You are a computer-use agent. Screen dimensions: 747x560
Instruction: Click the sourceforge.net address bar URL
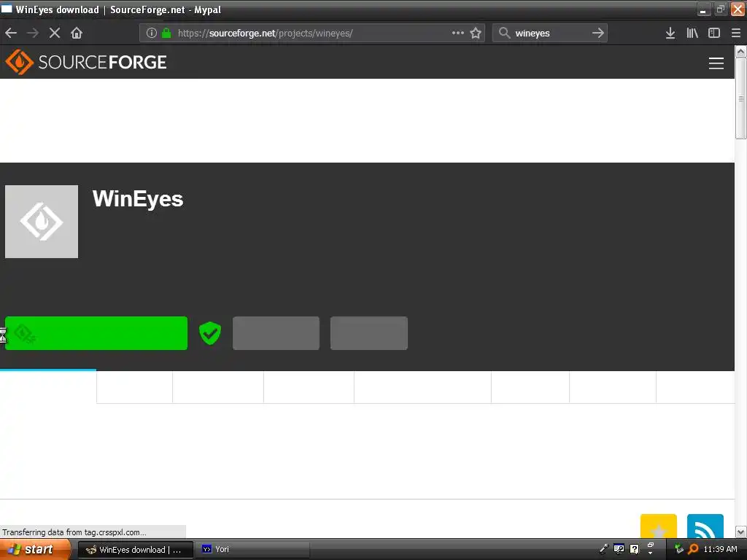[x=265, y=34]
